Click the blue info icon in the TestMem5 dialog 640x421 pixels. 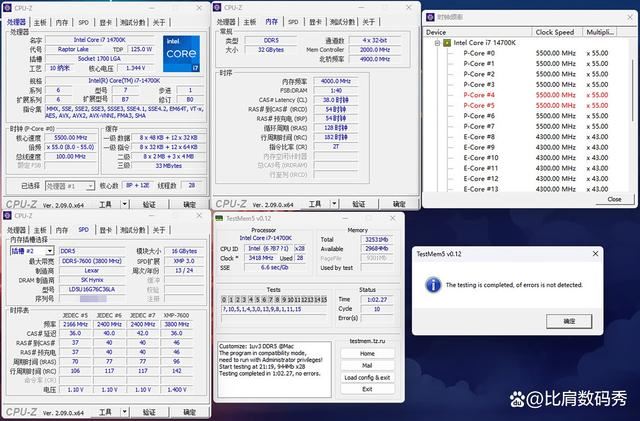(433, 284)
